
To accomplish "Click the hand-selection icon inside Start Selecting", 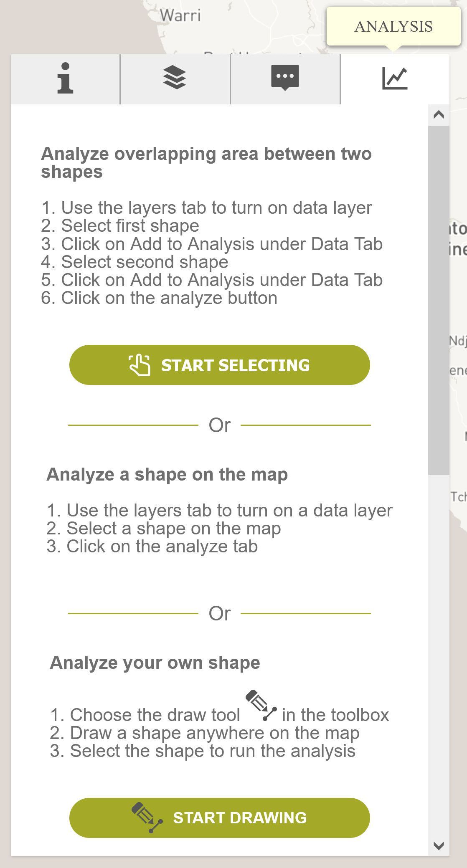I will click(140, 365).
